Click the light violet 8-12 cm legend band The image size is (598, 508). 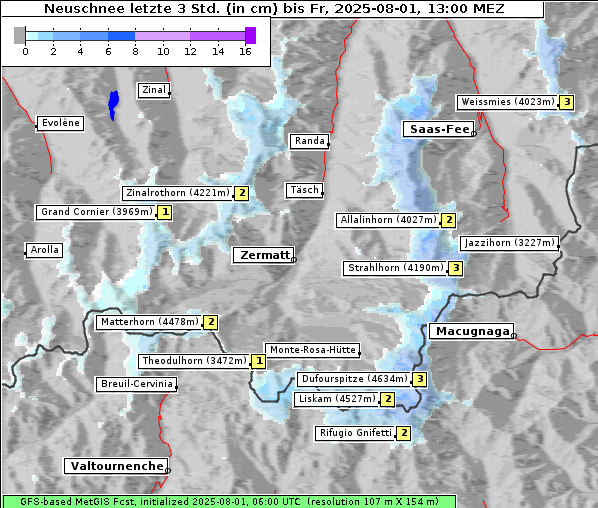(x=162, y=36)
